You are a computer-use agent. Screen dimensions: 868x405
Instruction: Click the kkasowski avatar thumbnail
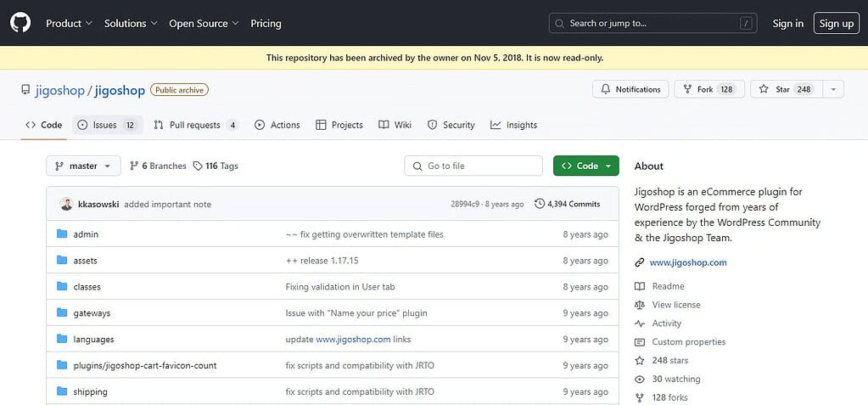coord(66,204)
